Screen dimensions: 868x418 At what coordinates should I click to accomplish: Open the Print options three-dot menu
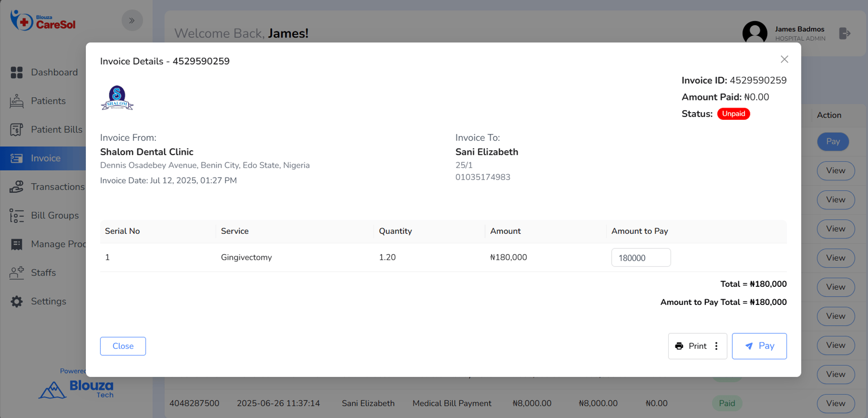tap(717, 346)
